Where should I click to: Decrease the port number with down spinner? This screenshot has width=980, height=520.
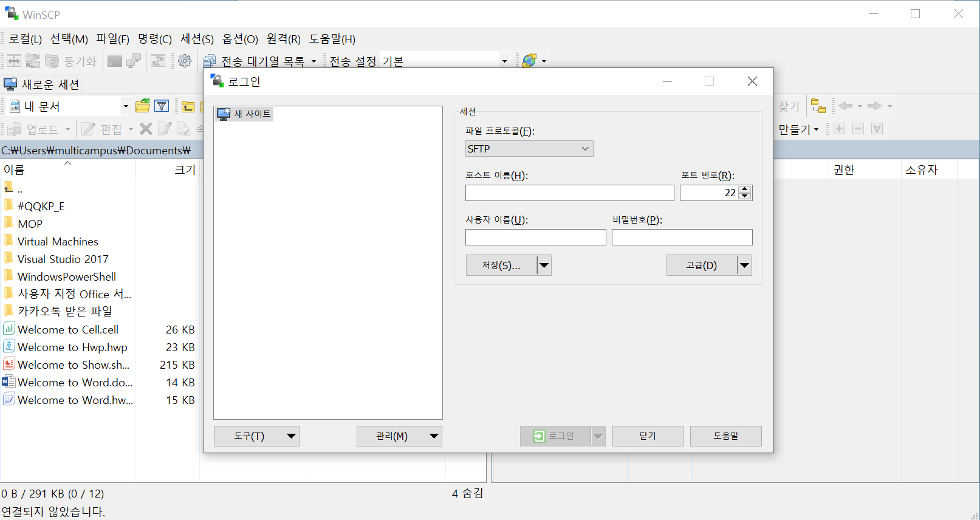[x=745, y=197]
